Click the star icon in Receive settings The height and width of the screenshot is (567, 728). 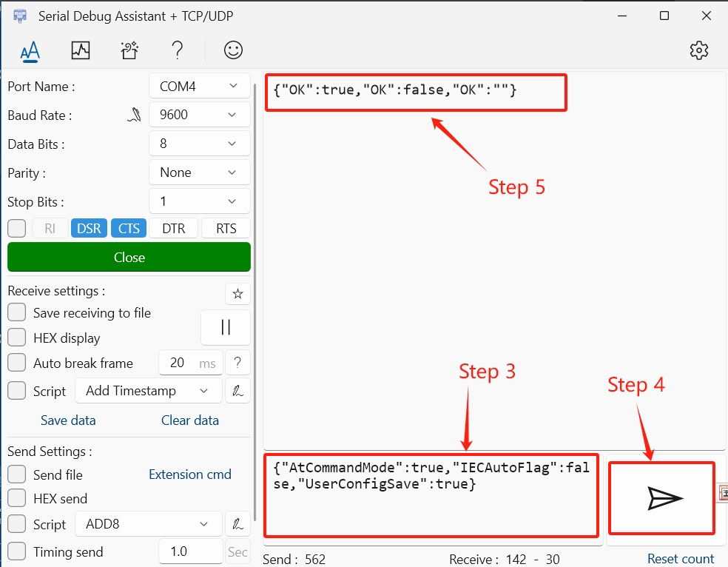coord(237,294)
